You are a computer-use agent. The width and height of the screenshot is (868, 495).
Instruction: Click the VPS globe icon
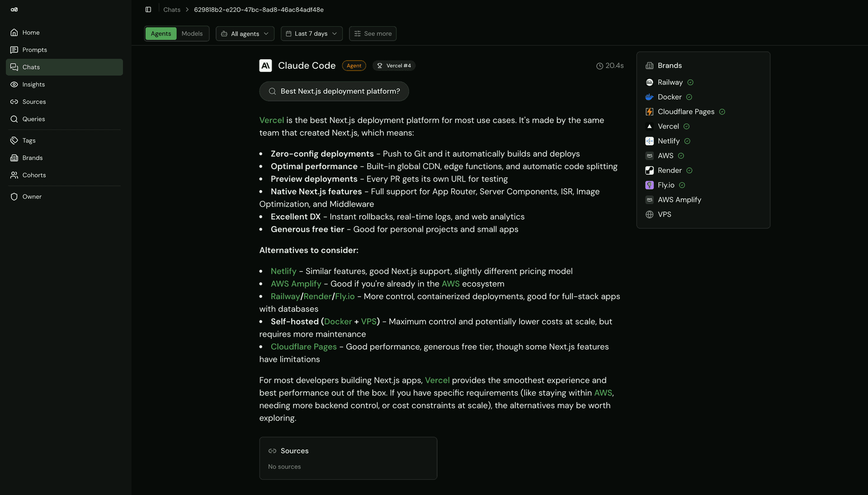[650, 214]
